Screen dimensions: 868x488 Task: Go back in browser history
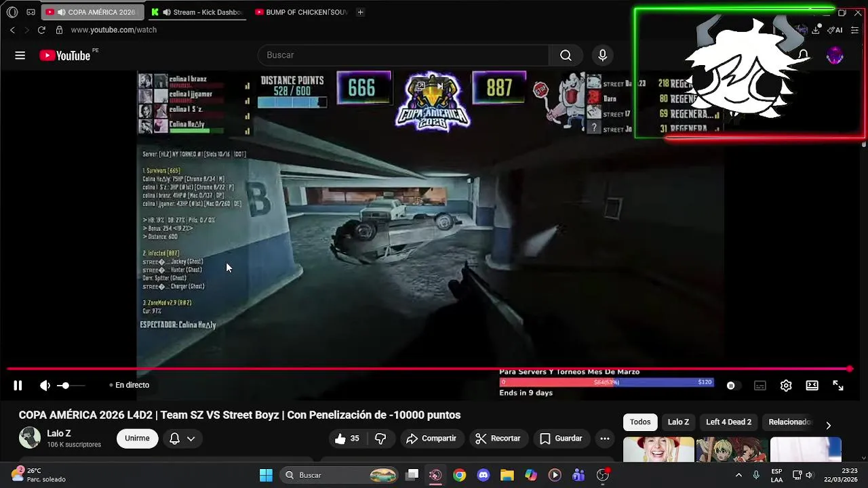pyautogui.click(x=12, y=30)
